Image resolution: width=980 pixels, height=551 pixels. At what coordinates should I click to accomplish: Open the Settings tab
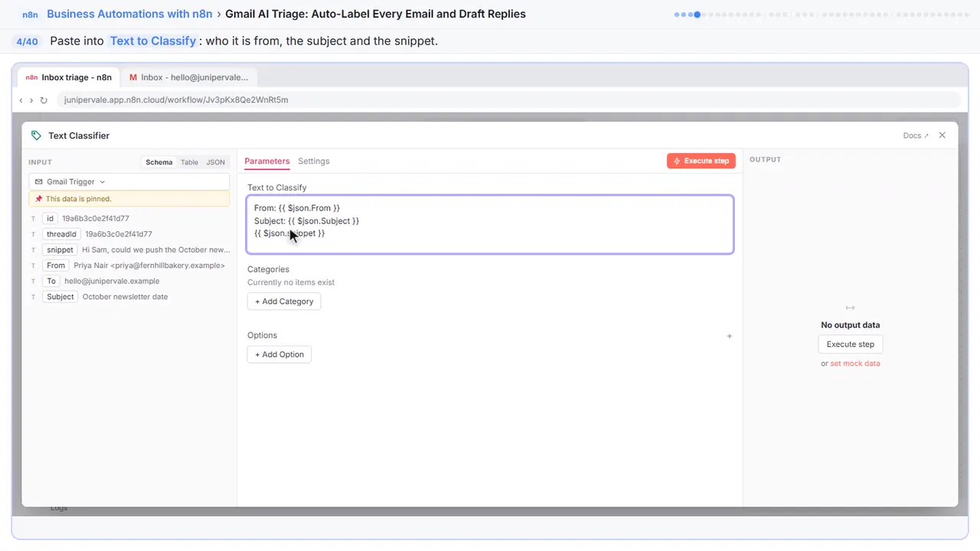click(314, 161)
